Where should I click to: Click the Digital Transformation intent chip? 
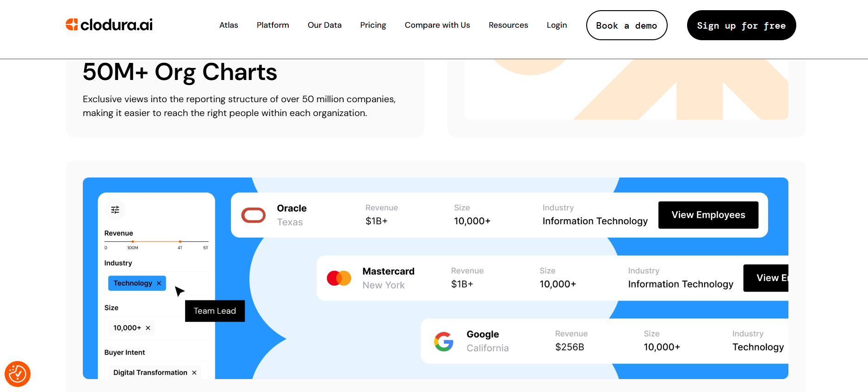[x=155, y=373]
